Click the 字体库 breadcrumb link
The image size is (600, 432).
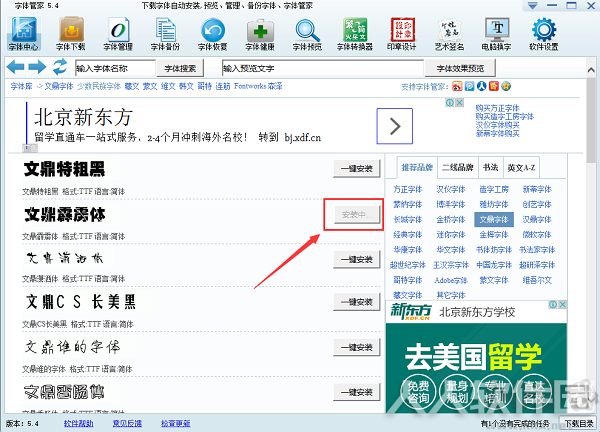(x=21, y=86)
